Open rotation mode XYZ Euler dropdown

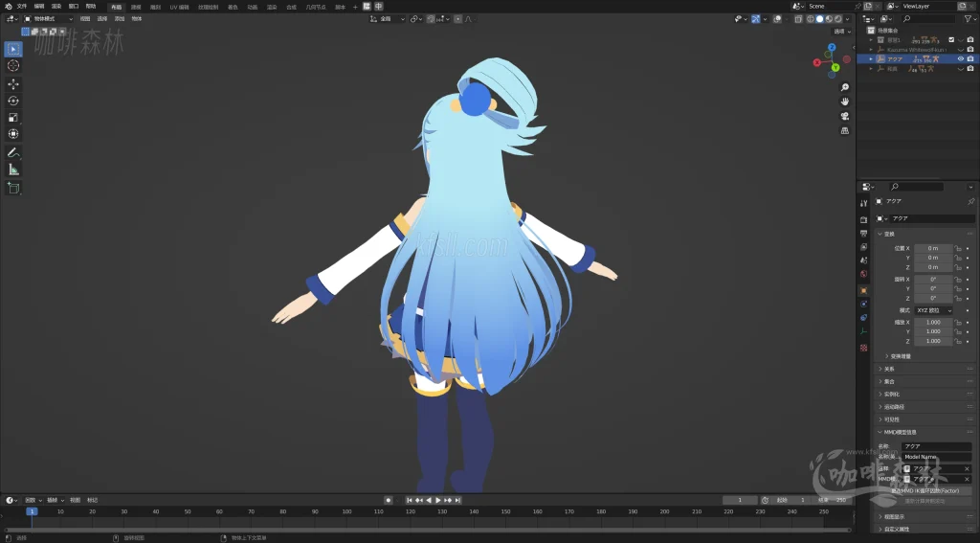(934, 310)
